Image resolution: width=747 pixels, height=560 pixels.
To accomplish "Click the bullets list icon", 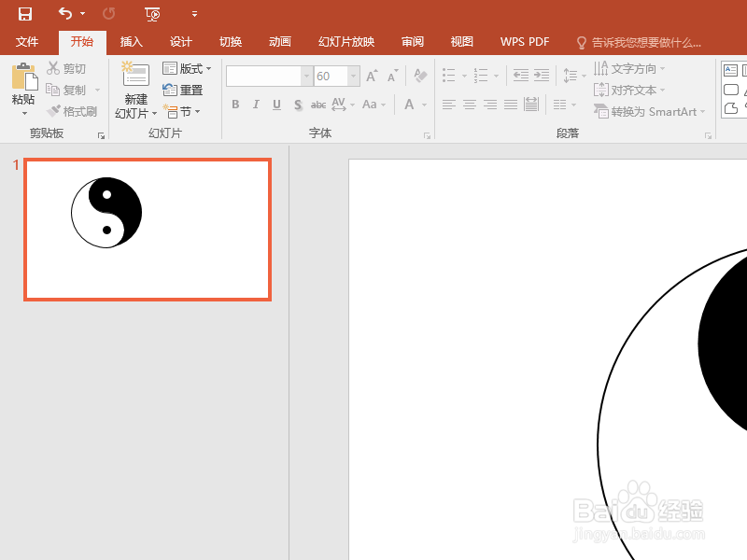I will [x=448, y=76].
